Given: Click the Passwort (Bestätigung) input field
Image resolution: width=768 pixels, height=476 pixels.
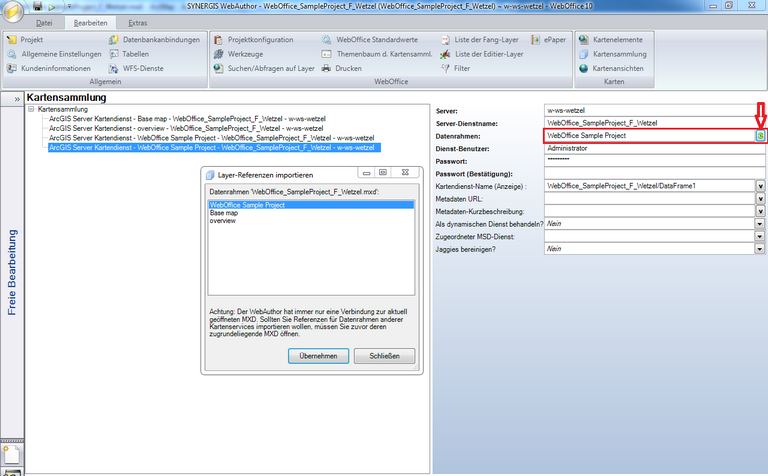Looking at the screenshot, I should point(654,173).
